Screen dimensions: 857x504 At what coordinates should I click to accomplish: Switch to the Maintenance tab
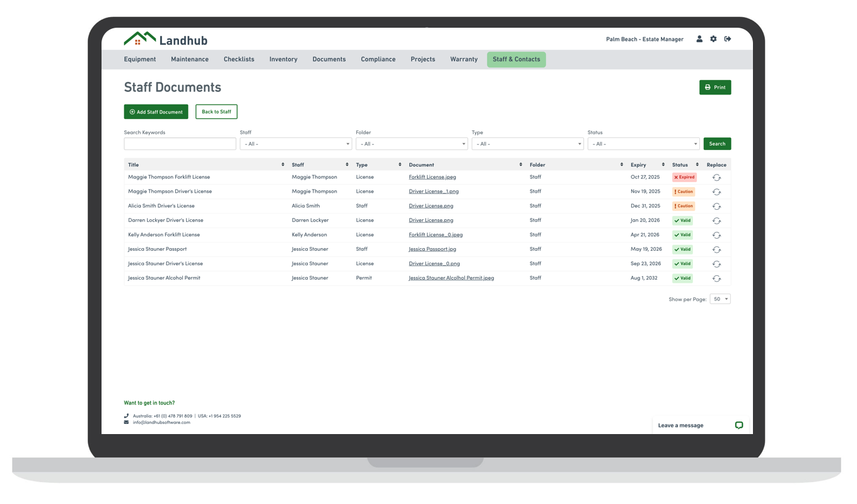189,59
